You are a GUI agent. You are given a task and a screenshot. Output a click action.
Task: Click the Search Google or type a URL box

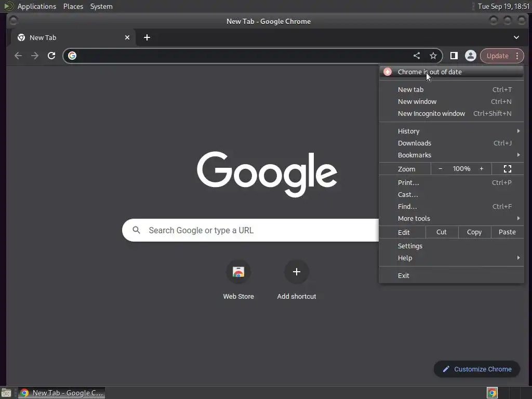(x=250, y=230)
